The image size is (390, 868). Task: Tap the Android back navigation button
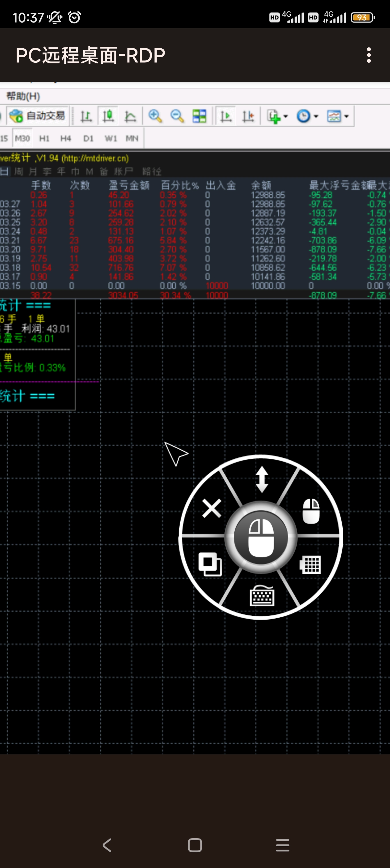[x=107, y=845]
